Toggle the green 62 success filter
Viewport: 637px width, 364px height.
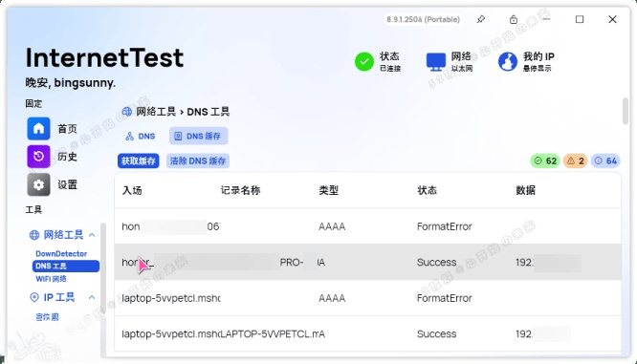545,161
